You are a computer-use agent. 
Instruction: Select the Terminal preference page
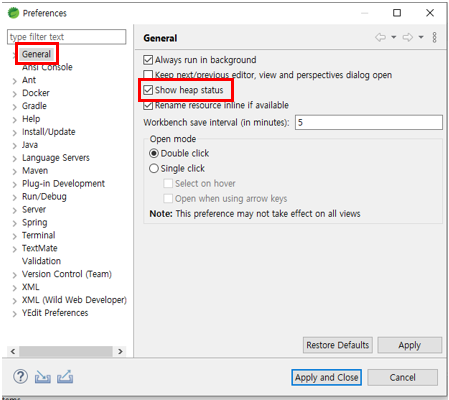(39, 235)
